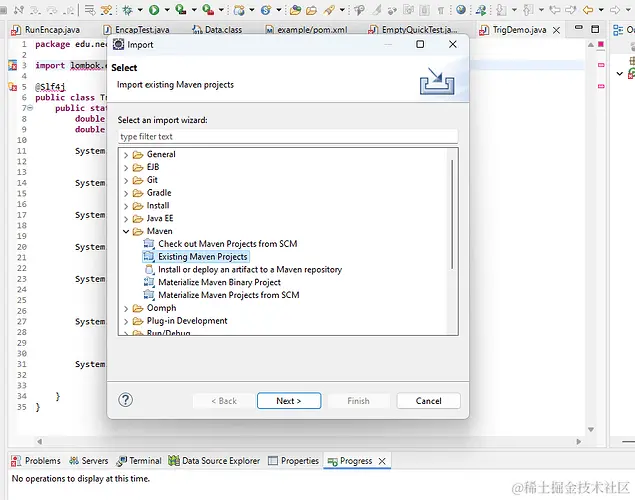Open the Run dropdown arrow
The width and height of the screenshot is (635, 500).
[166, 9]
